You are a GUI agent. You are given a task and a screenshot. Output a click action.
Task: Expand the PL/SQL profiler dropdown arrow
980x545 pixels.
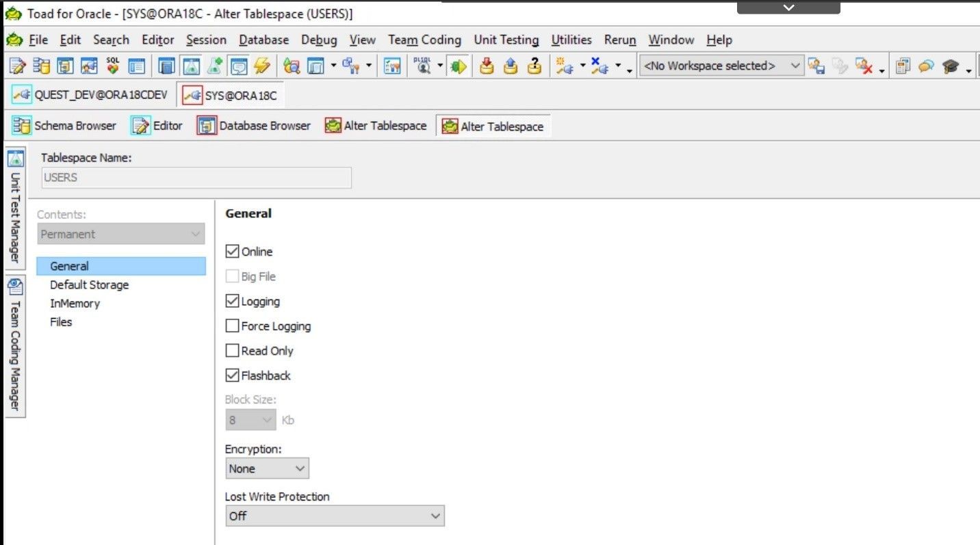(441, 66)
